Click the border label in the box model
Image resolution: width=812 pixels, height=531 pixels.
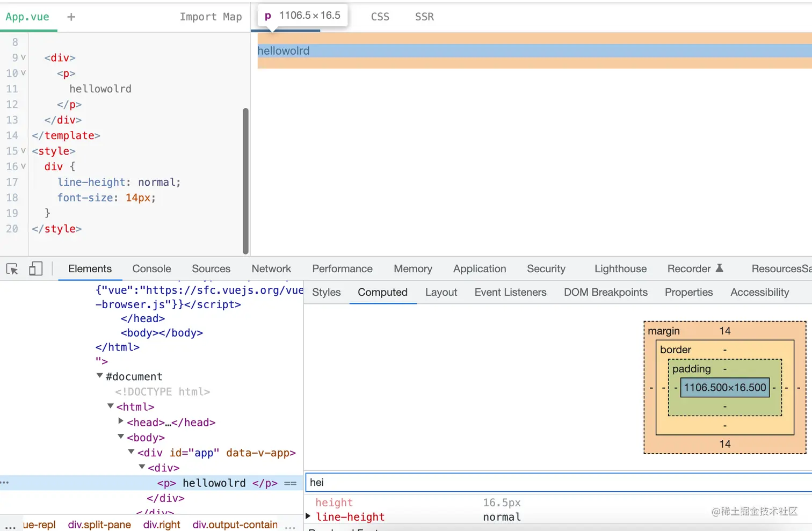[675, 350]
